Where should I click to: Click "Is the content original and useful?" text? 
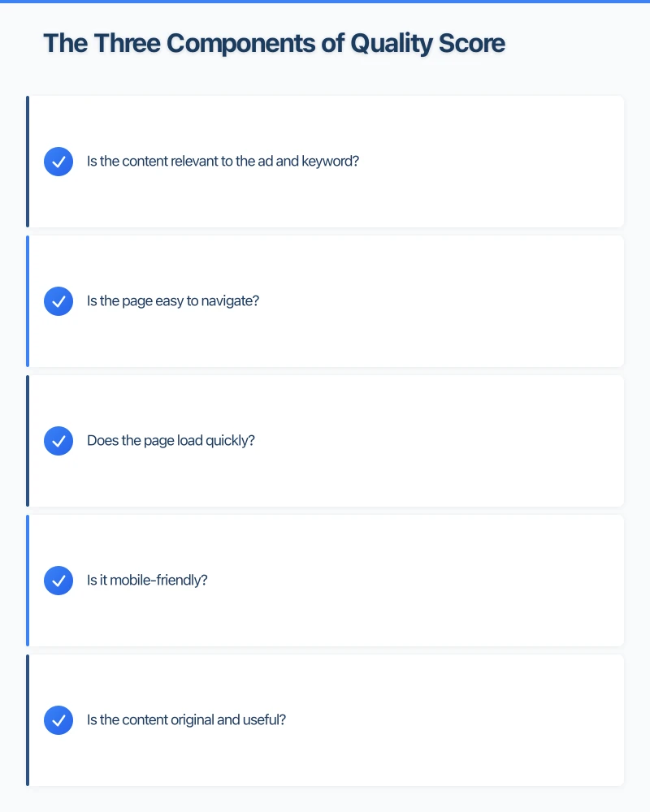(186, 720)
